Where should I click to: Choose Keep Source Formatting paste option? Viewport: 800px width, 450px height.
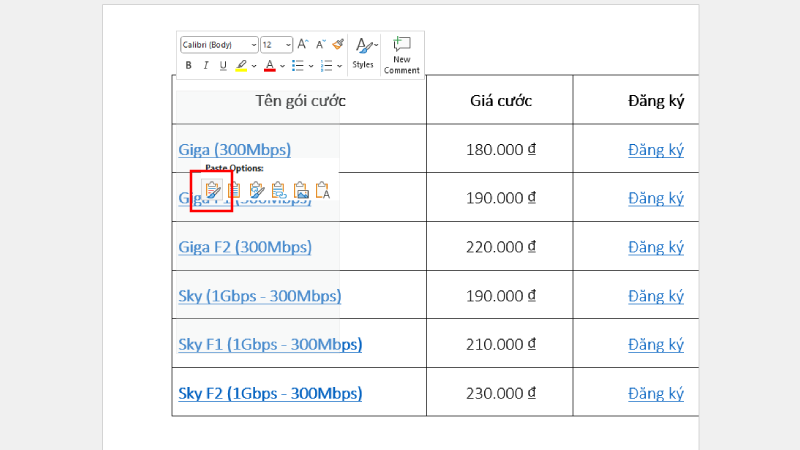[x=212, y=189]
